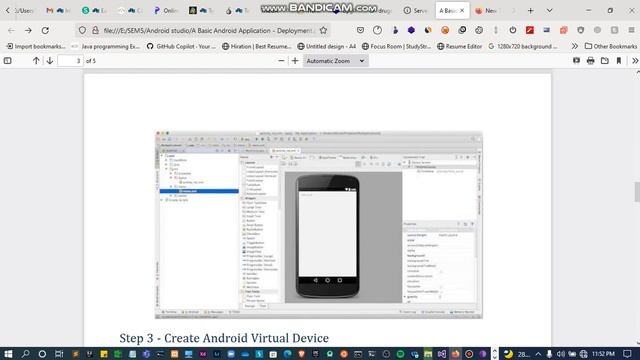Click the PDF viewer bookmark-view icon
The image size is (640, 360).
pos(619,61)
